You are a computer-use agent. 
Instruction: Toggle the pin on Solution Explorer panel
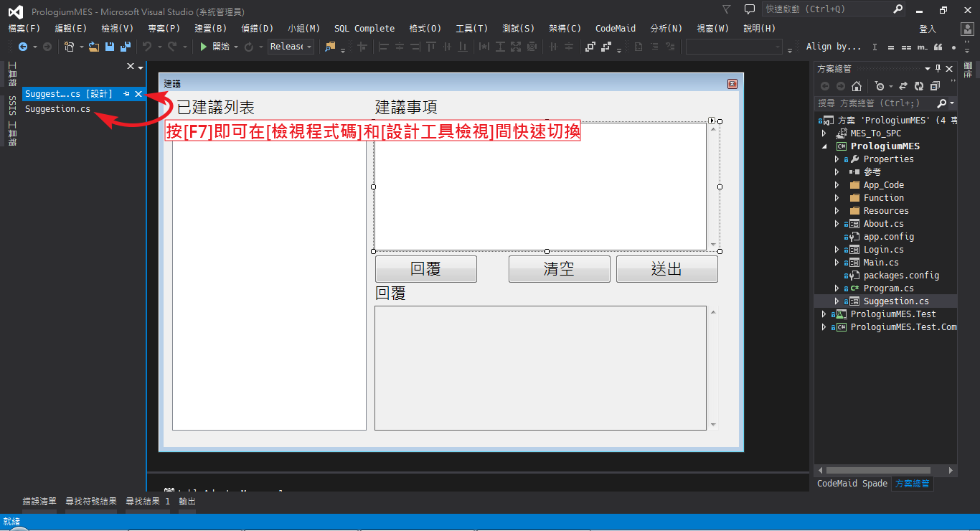[x=938, y=69]
